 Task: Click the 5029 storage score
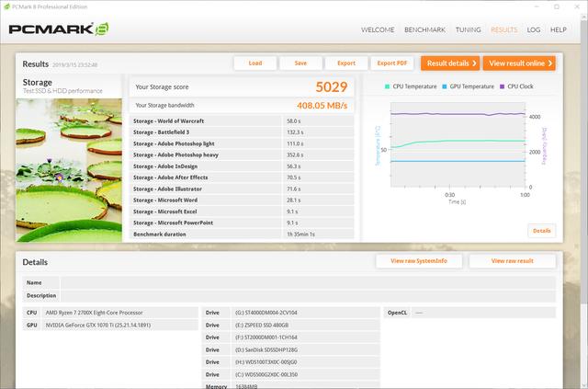coord(332,87)
